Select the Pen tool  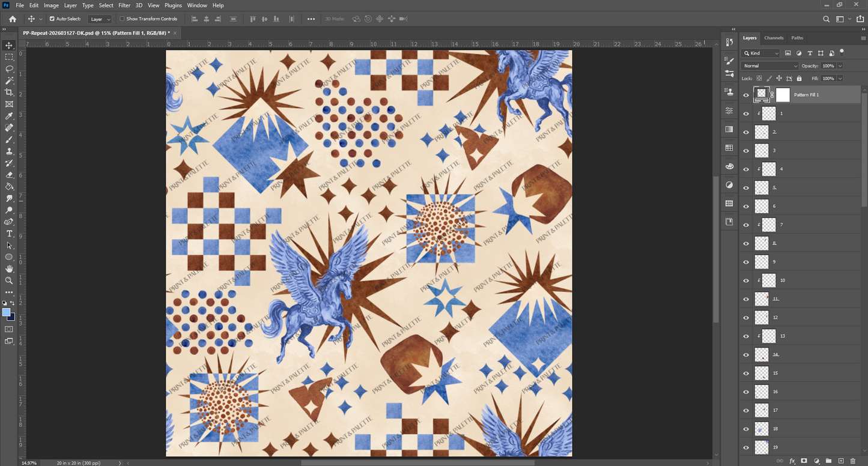9,222
